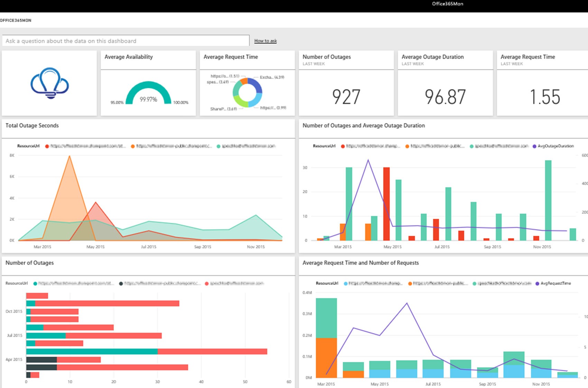Click the tall red bar in outages chart

pyautogui.click(x=386, y=204)
